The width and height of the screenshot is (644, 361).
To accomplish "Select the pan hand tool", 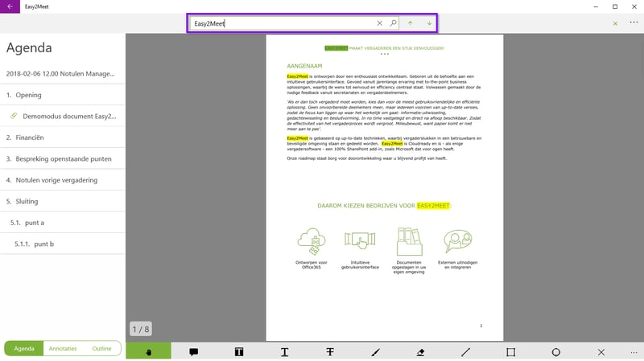I will click(149, 351).
